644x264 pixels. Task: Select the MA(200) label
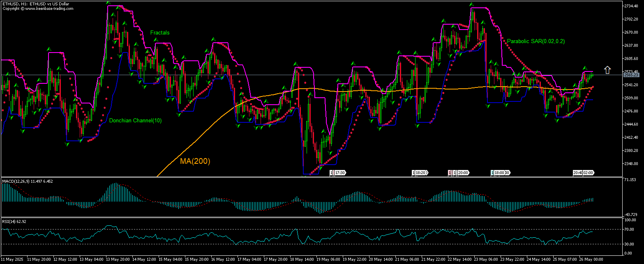(195, 161)
